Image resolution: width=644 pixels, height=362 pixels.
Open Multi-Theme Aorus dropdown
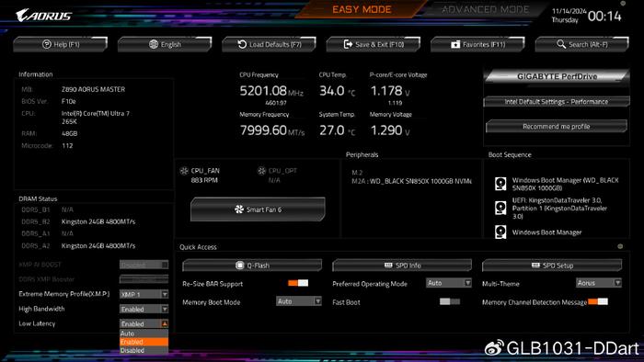point(598,283)
